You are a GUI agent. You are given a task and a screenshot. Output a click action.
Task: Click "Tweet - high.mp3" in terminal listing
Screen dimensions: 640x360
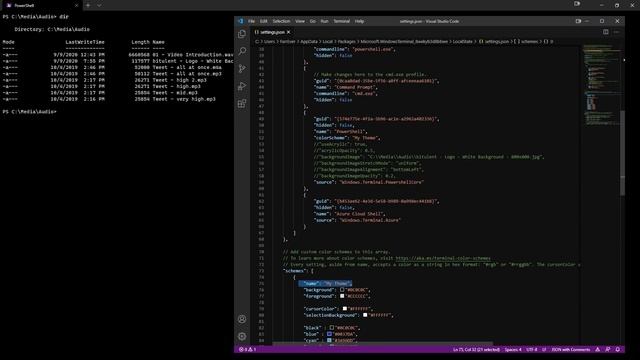tap(176, 87)
